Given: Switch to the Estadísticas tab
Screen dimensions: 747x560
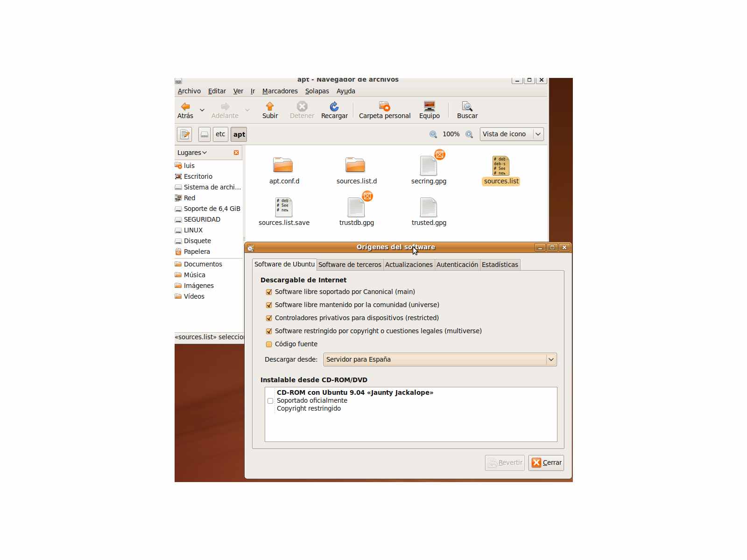Looking at the screenshot, I should [500, 265].
